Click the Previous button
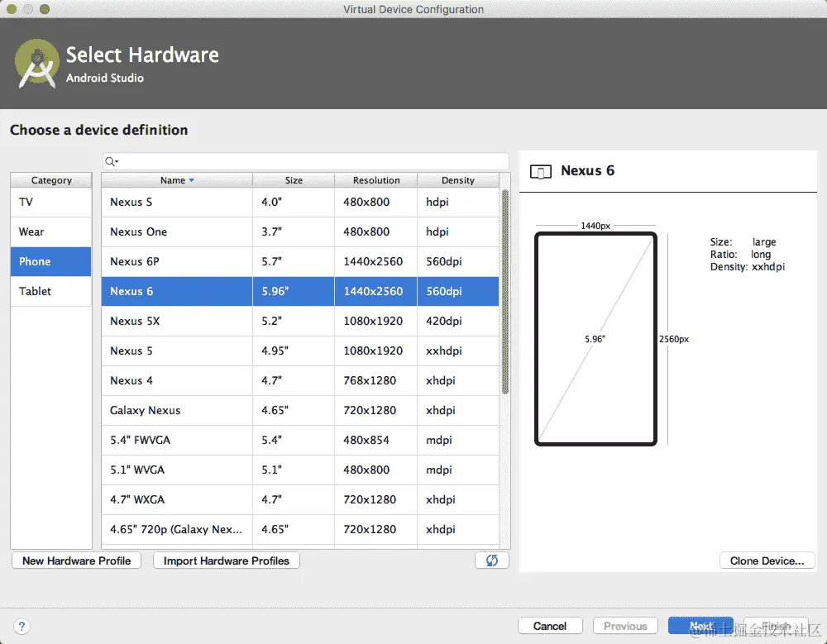The width and height of the screenshot is (827, 644). click(x=625, y=626)
